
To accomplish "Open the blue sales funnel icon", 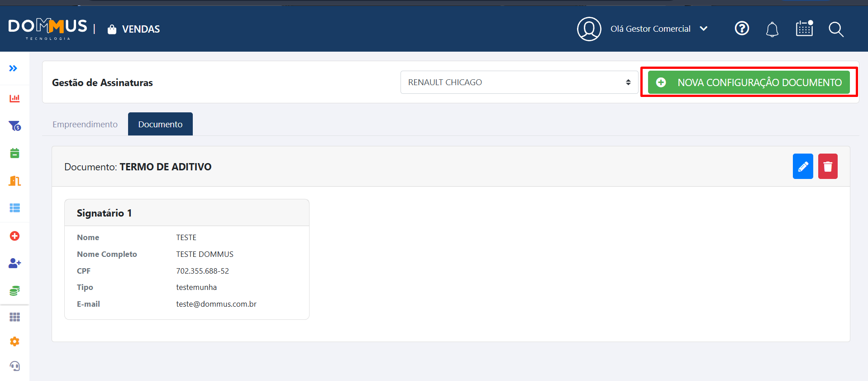I will point(14,126).
